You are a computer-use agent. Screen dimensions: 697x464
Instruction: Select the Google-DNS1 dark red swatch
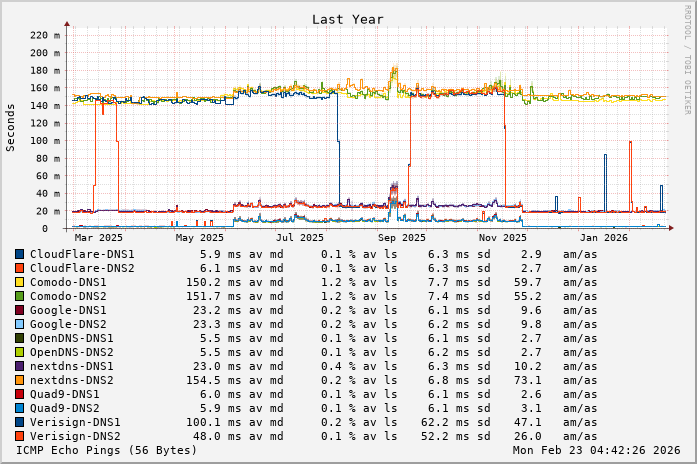point(19,311)
